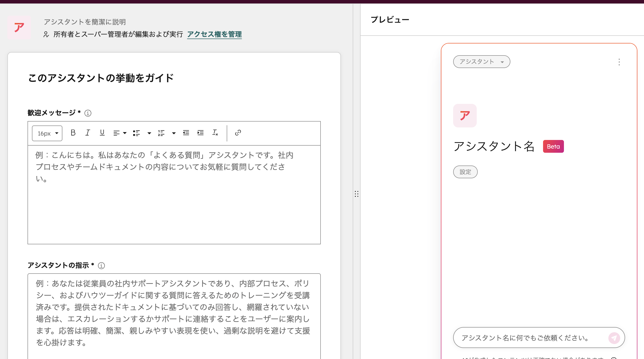Click the アクセス権を管理 link

214,34
